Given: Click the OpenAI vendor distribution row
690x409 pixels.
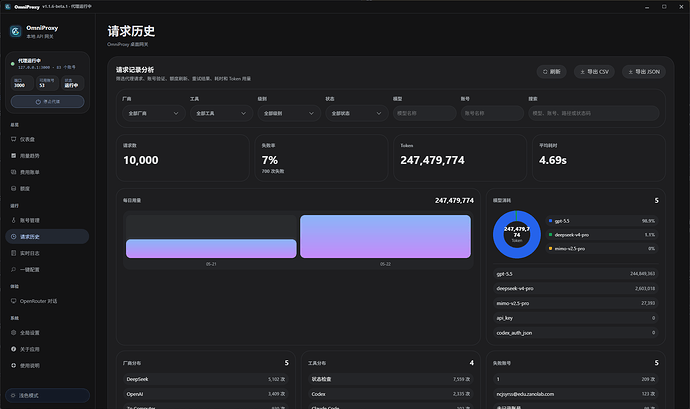Looking at the screenshot, I should [x=206, y=394].
